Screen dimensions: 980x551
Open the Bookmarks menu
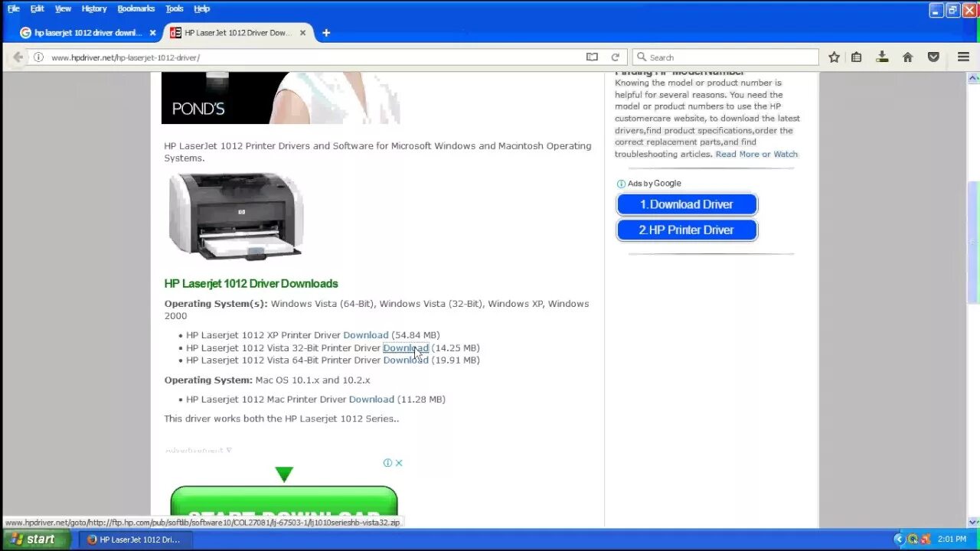(x=136, y=8)
